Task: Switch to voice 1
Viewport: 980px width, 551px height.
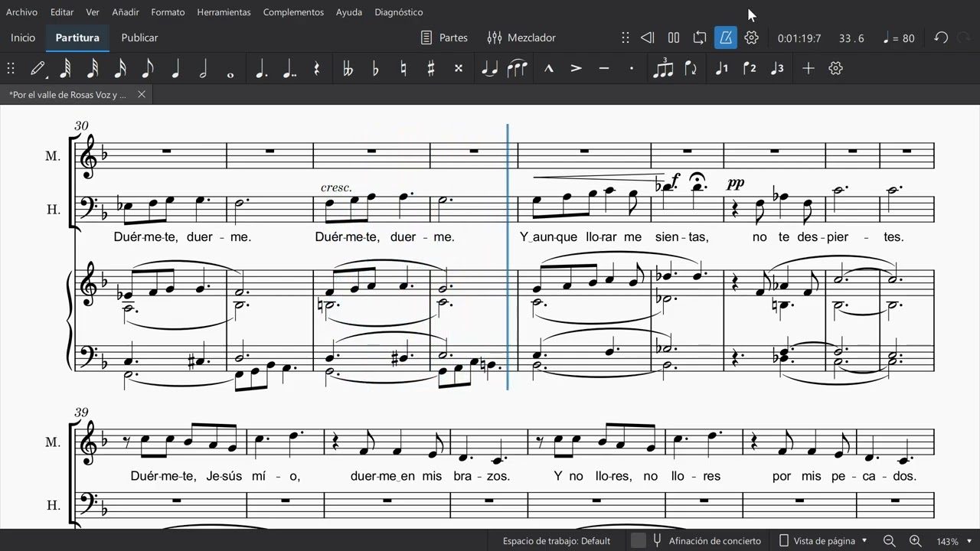Action: point(721,68)
